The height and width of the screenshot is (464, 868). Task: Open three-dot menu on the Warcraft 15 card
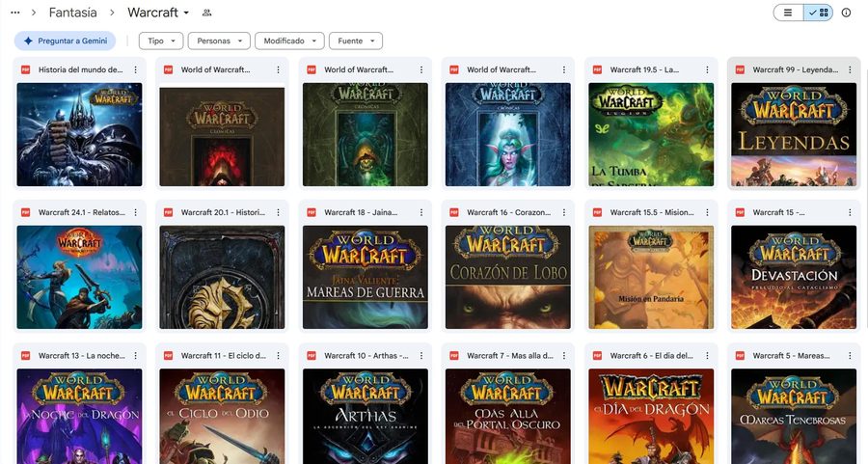(x=850, y=212)
